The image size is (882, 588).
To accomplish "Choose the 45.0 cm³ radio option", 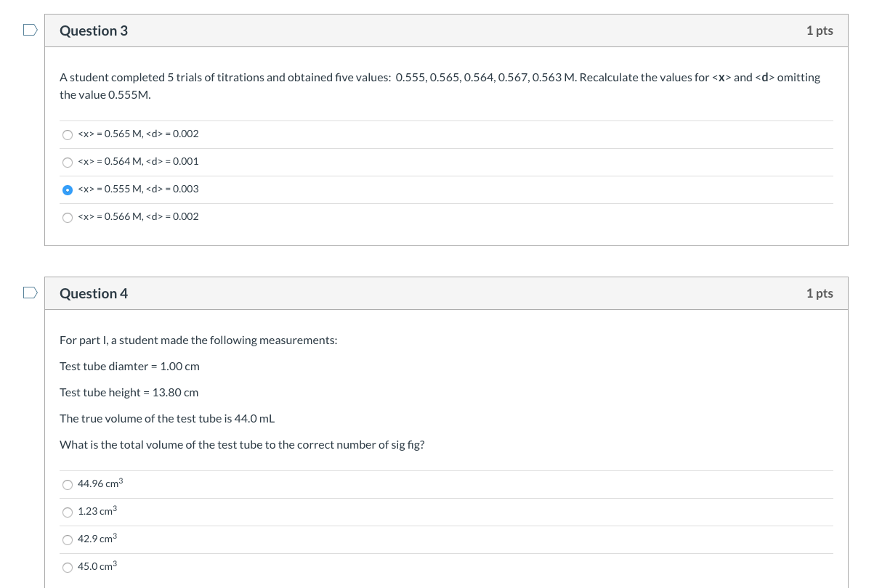I will (68, 567).
